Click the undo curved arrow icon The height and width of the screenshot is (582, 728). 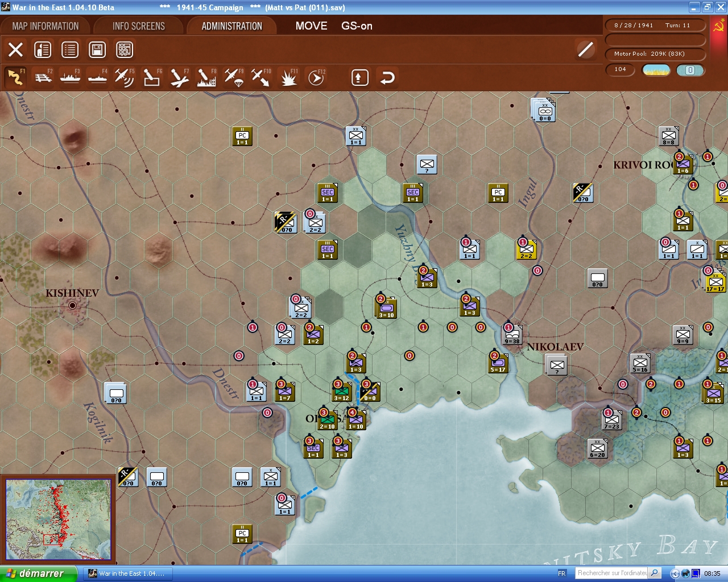387,77
